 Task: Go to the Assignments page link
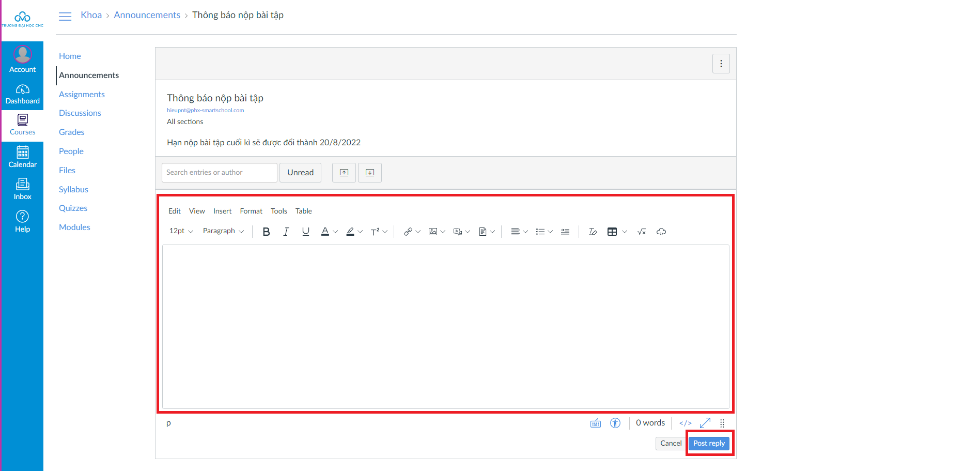[82, 94]
